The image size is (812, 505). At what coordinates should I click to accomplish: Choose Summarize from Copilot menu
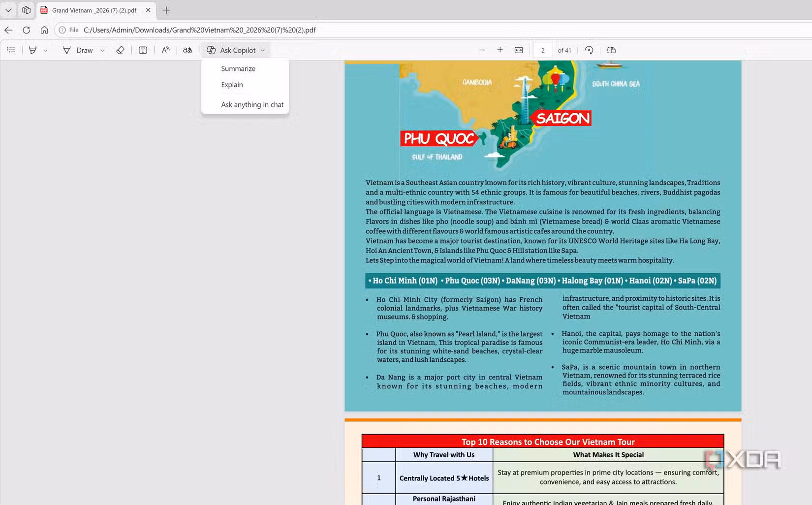238,68
